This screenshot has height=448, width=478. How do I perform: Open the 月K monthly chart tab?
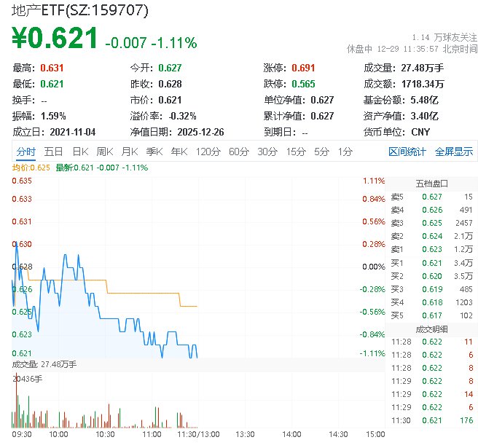coord(130,152)
